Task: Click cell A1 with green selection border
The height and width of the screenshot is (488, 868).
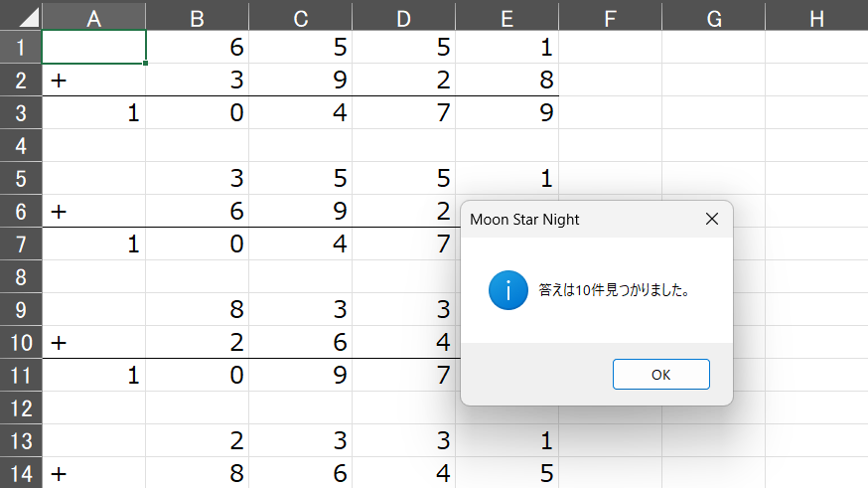Action: click(94, 47)
